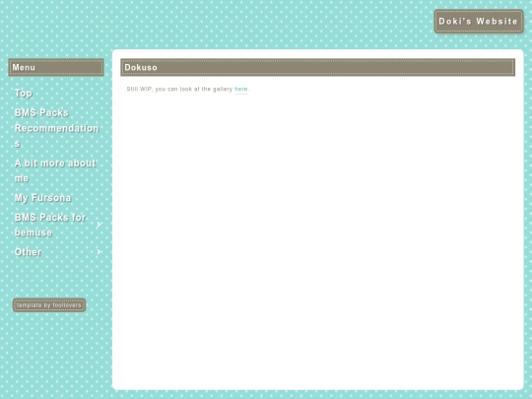Go to the Top menu item
Image resolution: width=532 pixels, height=399 pixels.
pos(23,93)
